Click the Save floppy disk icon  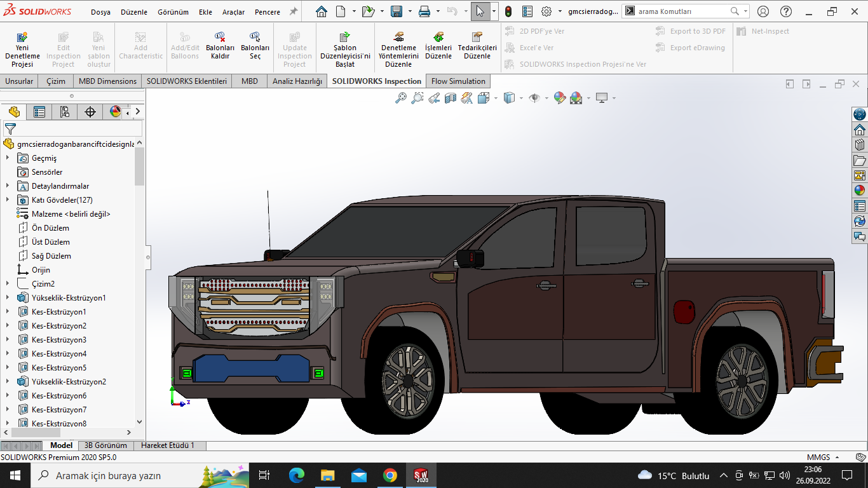coord(397,11)
